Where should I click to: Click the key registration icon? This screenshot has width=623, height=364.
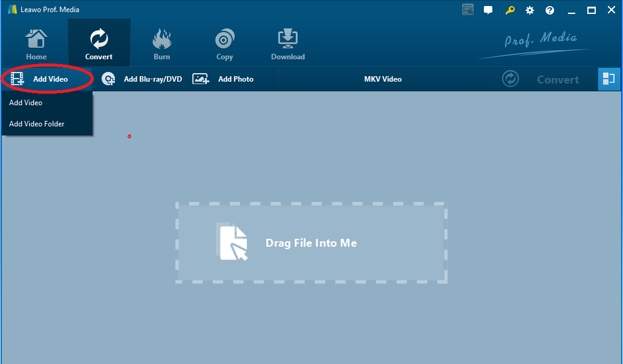pos(510,10)
